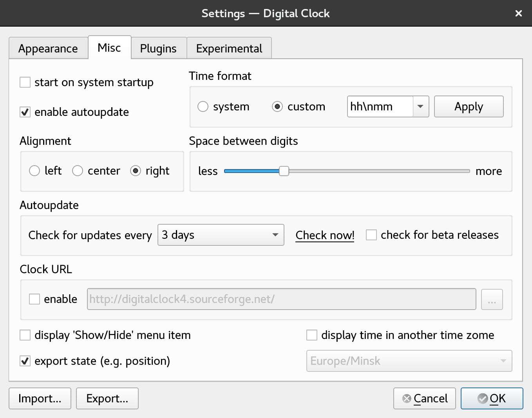Switch to the Appearance tab
The width and height of the screenshot is (532, 418).
[48, 49]
